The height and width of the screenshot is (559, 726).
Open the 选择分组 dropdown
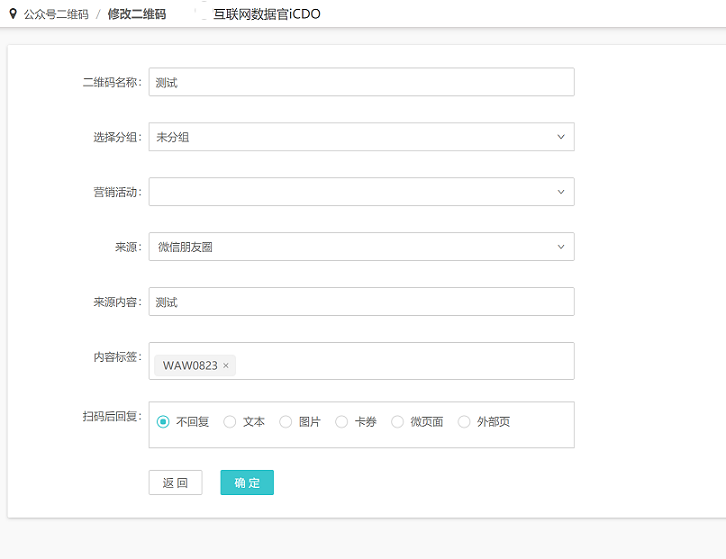[x=361, y=137]
